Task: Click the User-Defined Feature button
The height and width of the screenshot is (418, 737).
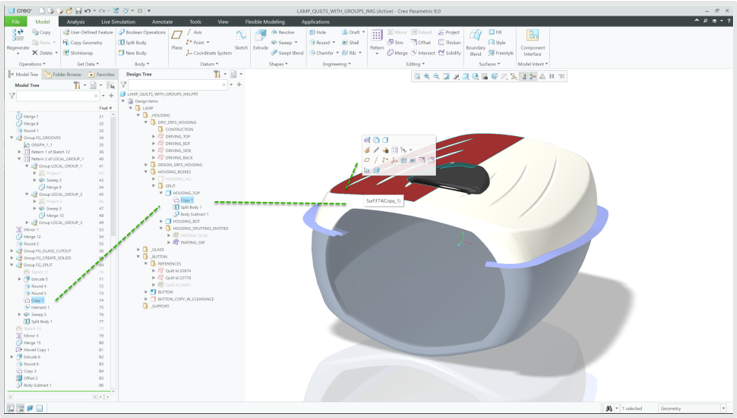Action: (90, 32)
